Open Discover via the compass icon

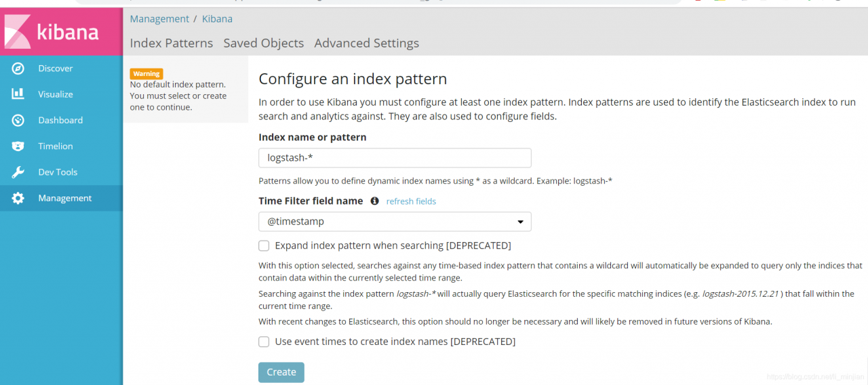(x=18, y=68)
